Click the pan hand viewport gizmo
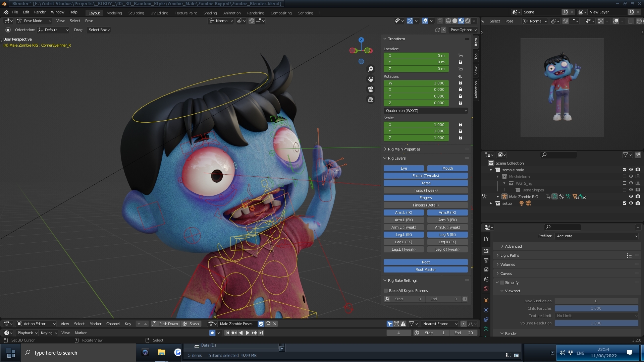 pyautogui.click(x=371, y=79)
